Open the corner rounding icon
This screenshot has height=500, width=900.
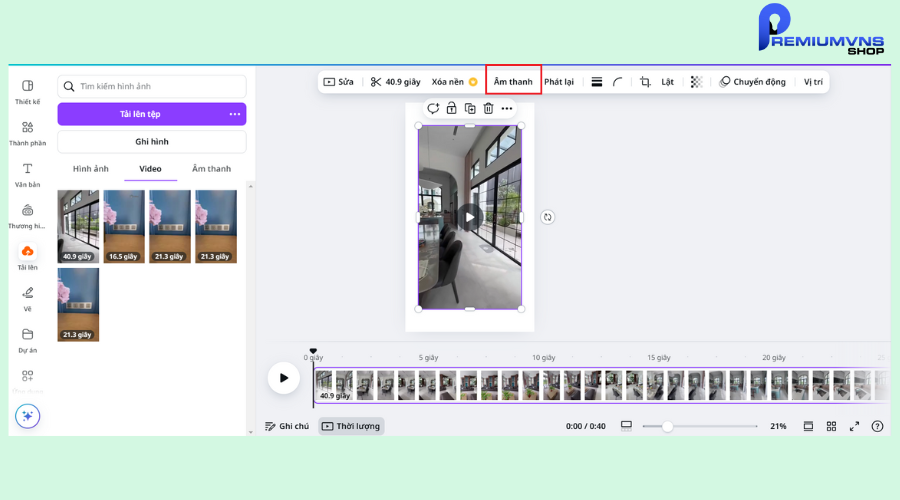[x=618, y=82]
